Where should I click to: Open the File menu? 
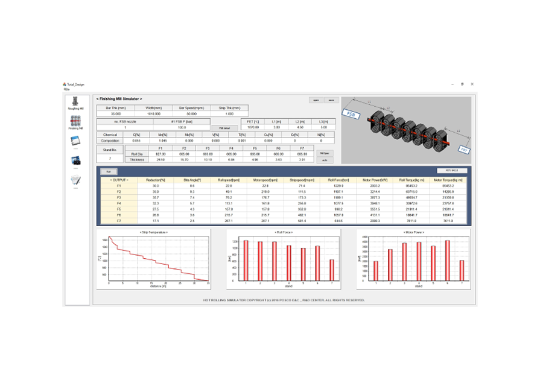(x=66, y=89)
